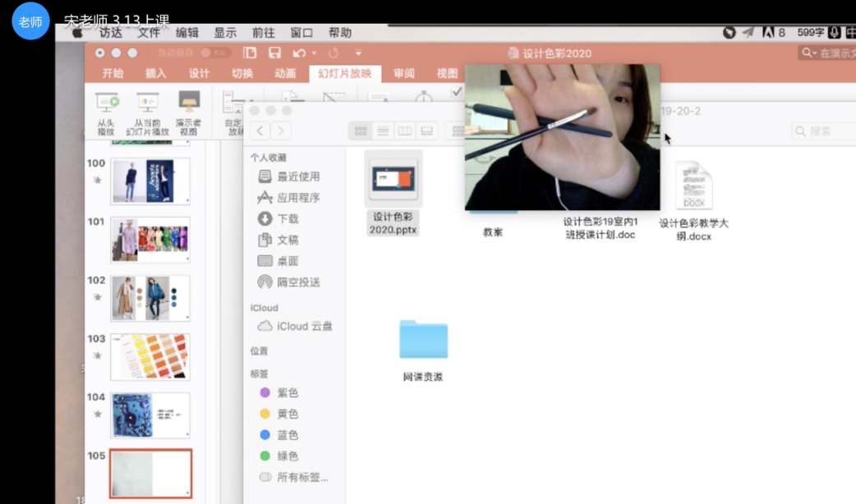The image size is (856, 504).
Task: Click the Play from Start slideshow icon
Action: pos(107,103)
